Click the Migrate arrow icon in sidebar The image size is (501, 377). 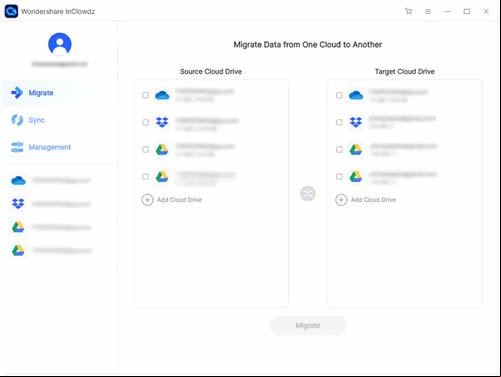coord(17,93)
